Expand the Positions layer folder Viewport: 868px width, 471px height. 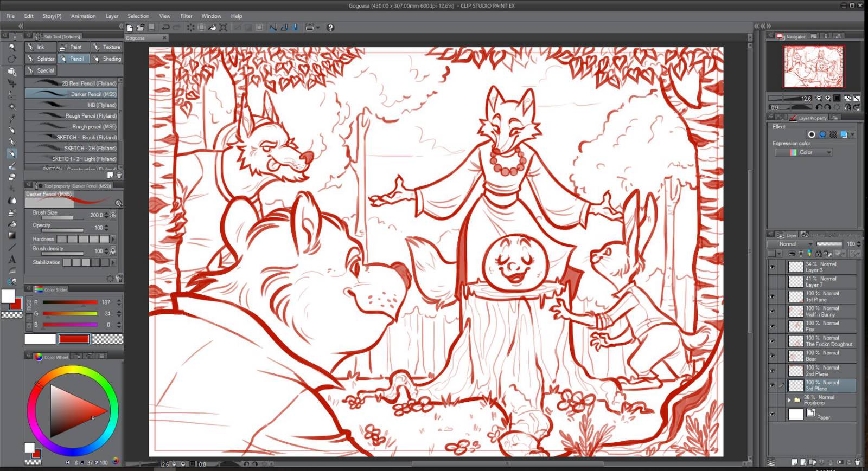coord(789,400)
